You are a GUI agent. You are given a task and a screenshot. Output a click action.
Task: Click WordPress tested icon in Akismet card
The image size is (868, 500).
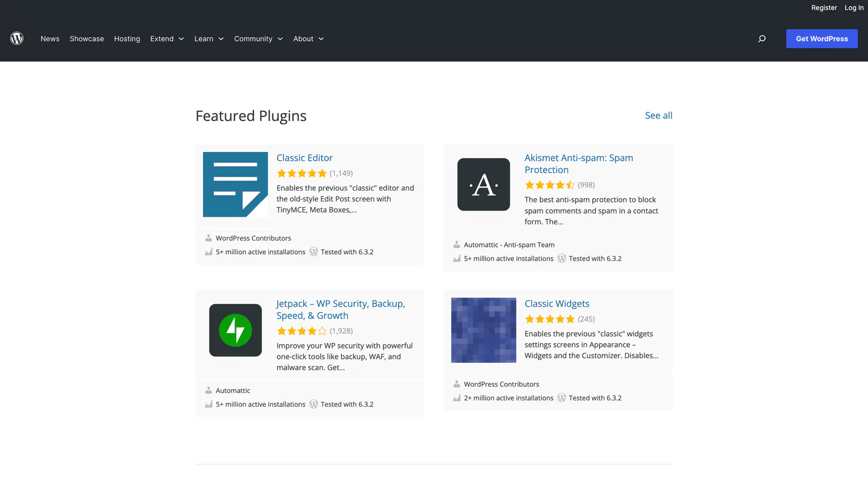click(561, 258)
